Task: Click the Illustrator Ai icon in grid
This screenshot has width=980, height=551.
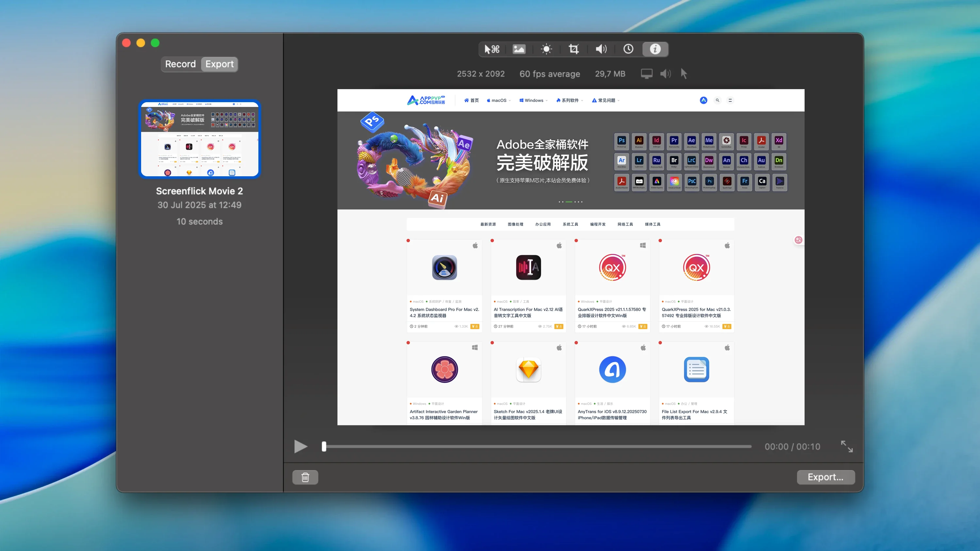Action: click(639, 141)
